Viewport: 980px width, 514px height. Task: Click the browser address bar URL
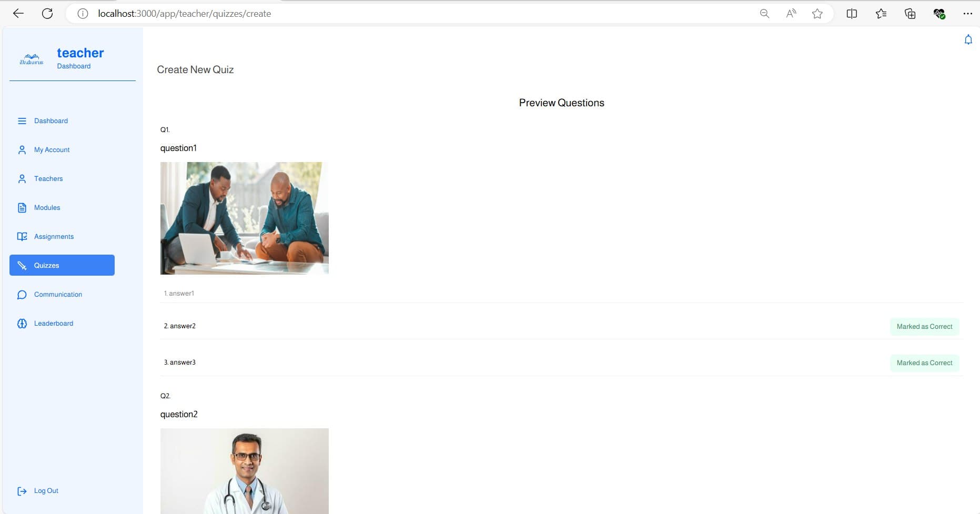click(x=184, y=14)
